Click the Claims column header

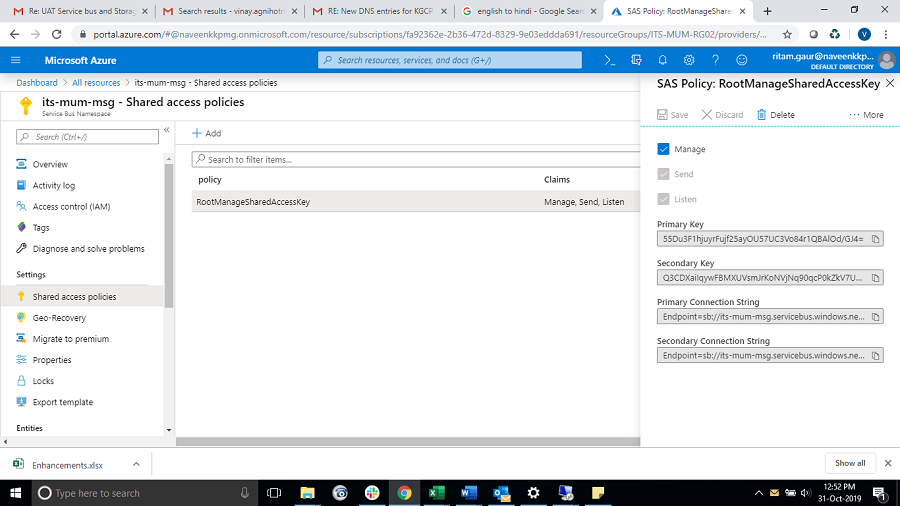pos(557,180)
